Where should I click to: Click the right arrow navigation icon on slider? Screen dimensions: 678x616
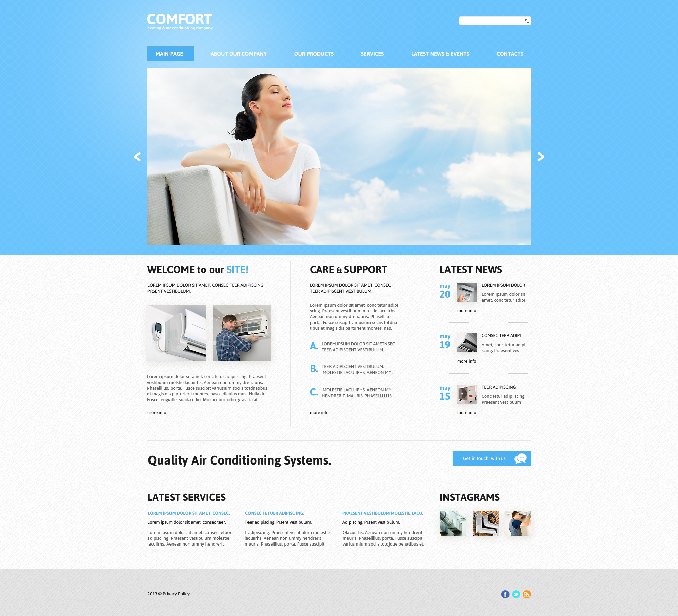click(x=541, y=156)
